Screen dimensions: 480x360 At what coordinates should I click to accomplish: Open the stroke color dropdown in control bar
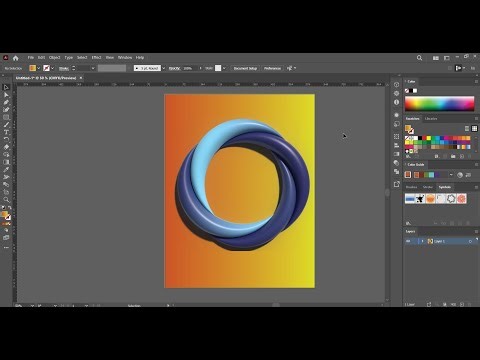pos(53,68)
